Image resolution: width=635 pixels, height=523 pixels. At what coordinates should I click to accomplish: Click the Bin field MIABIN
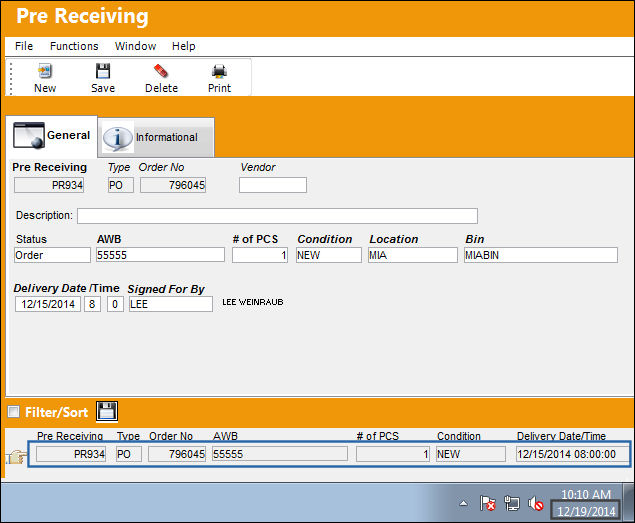pyautogui.click(x=541, y=255)
